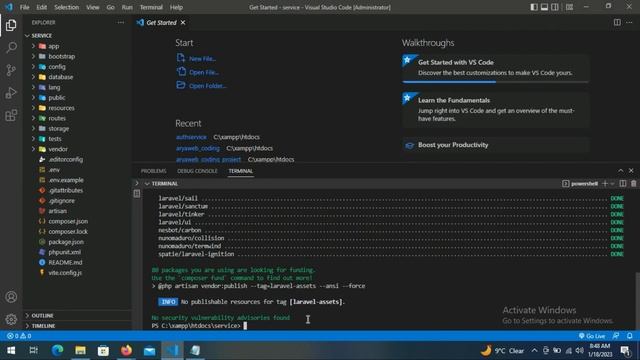Close the terminal panel
The height and width of the screenshot is (360, 640).
pos(631,171)
